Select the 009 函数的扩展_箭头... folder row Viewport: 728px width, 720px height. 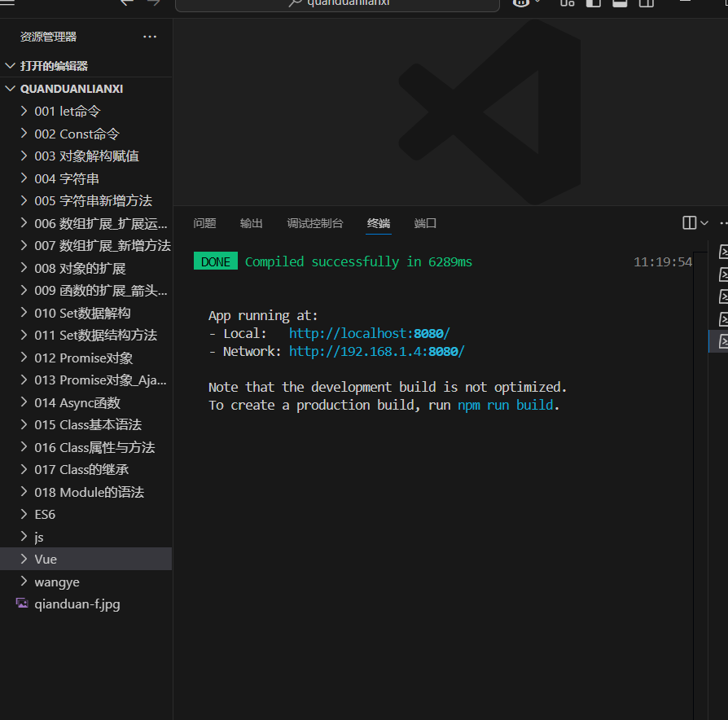click(86, 291)
